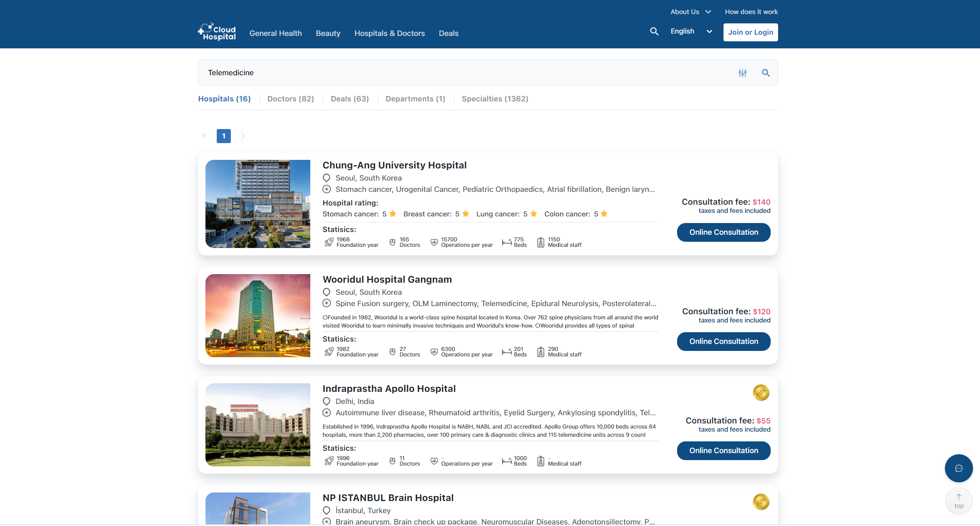The image size is (980, 526).
Task: Expand the About Us dropdown
Action: tap(690, 12)
